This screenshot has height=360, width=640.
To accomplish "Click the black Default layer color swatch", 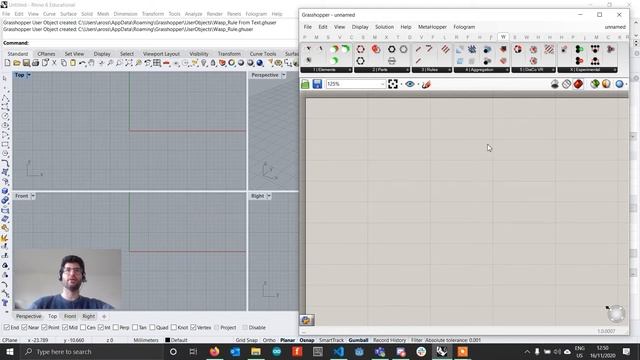I will coord(167,340).
